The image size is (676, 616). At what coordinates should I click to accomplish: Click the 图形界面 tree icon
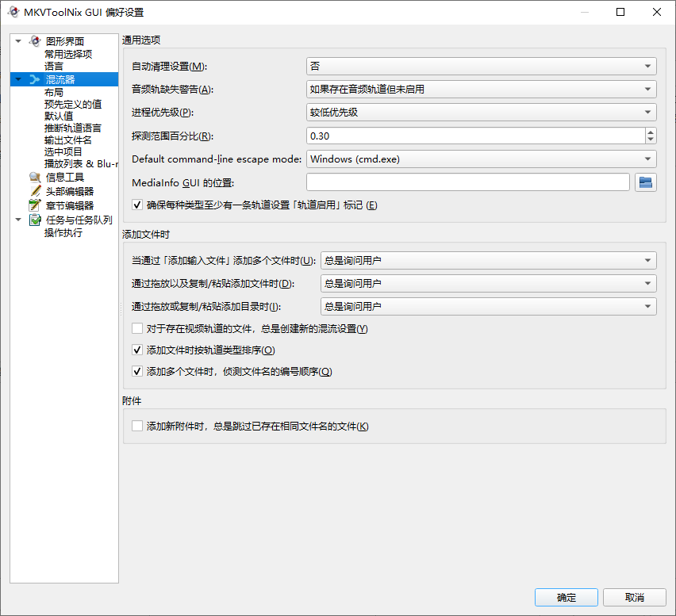pyautogui.click(x=35, y=41)
